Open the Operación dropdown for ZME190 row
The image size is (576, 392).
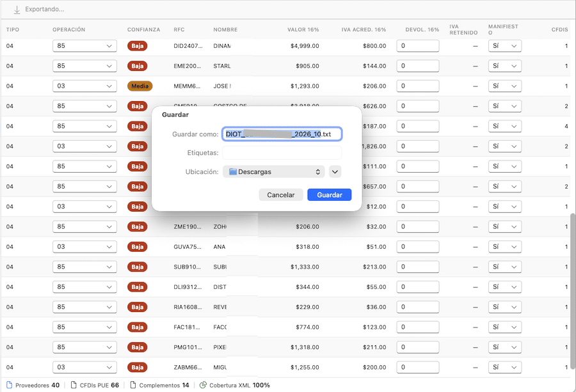coord(84,227)
